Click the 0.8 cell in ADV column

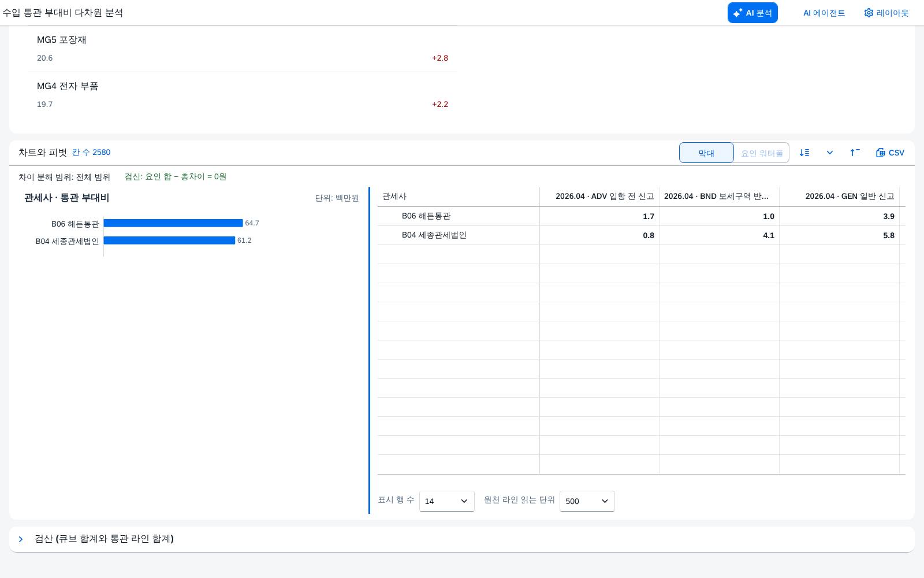tap(599, 235)
